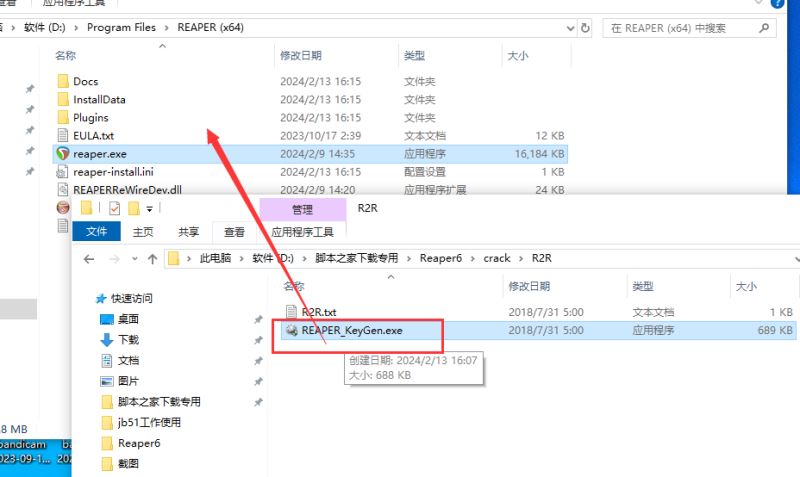
Task: Click the search magnifier in REAPER (x64) window
Action: pos(764,28)
